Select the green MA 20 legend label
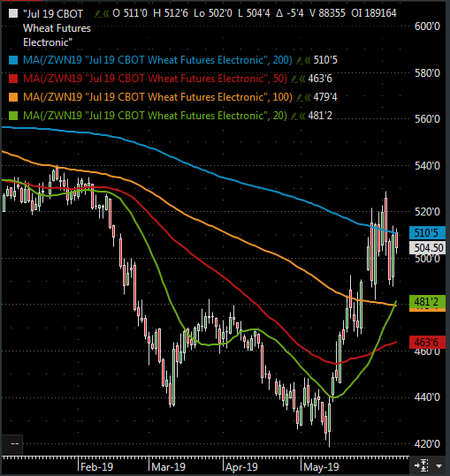 155,116
